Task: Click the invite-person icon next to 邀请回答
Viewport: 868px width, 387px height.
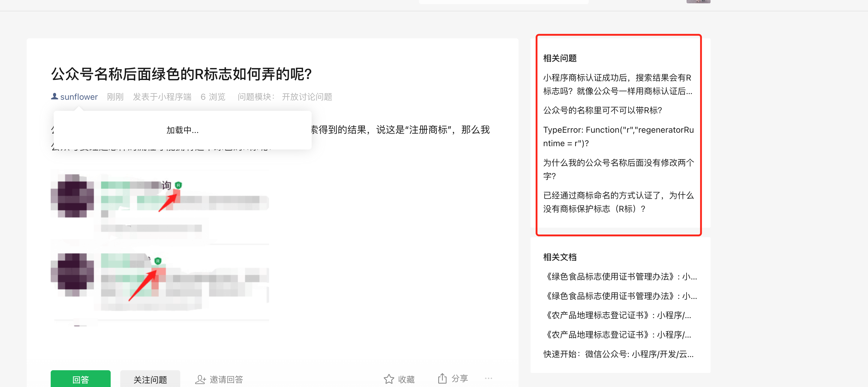Action: 200,380
